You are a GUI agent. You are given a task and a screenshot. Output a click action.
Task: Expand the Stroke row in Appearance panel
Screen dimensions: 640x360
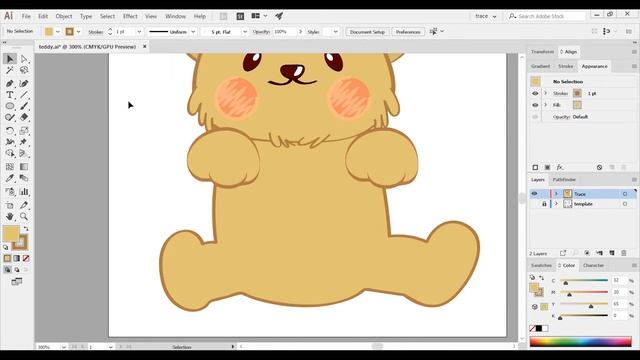(546, 93)
